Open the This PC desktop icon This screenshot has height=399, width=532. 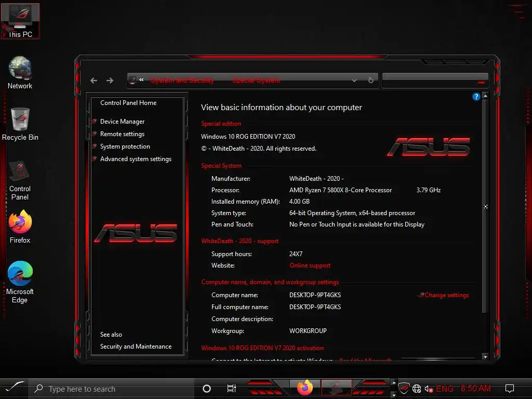20,21
